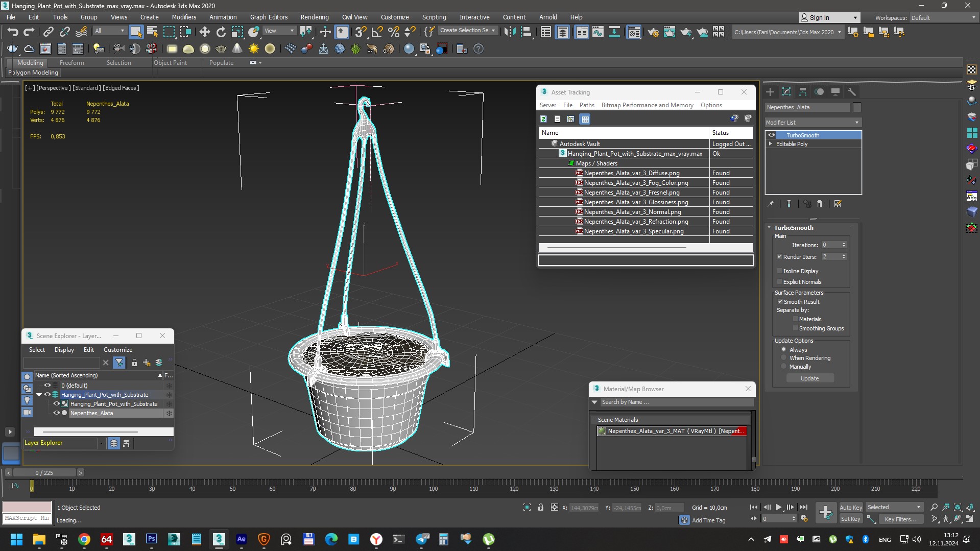This screenshot has width=980, height=551.
Task: Collapse the Hanging_Plant_Pot_with_Substrate layer
Action: click(39, 395)
